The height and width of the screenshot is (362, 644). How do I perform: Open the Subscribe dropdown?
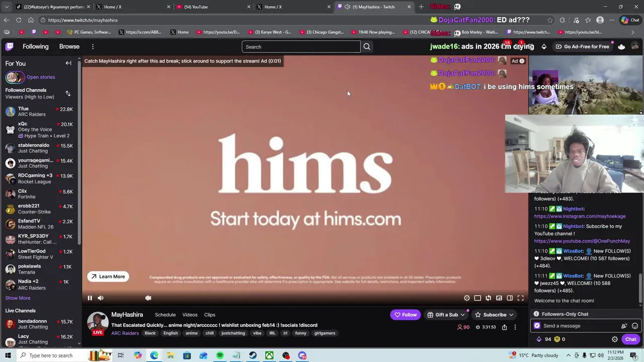pyautogui.click(x=495, y=315)
